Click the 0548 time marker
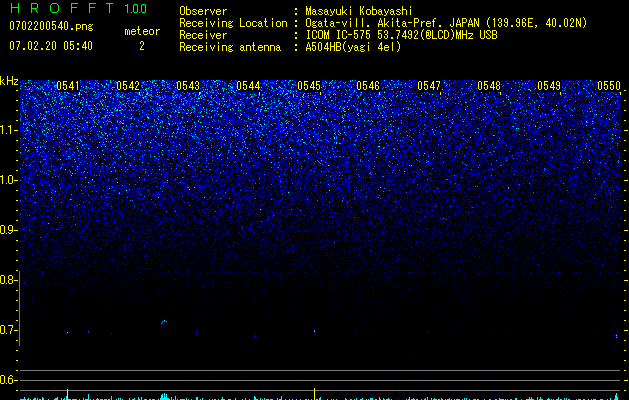Image resolution: width=629 pixels, height=400 pixels. tap(489, 86)
